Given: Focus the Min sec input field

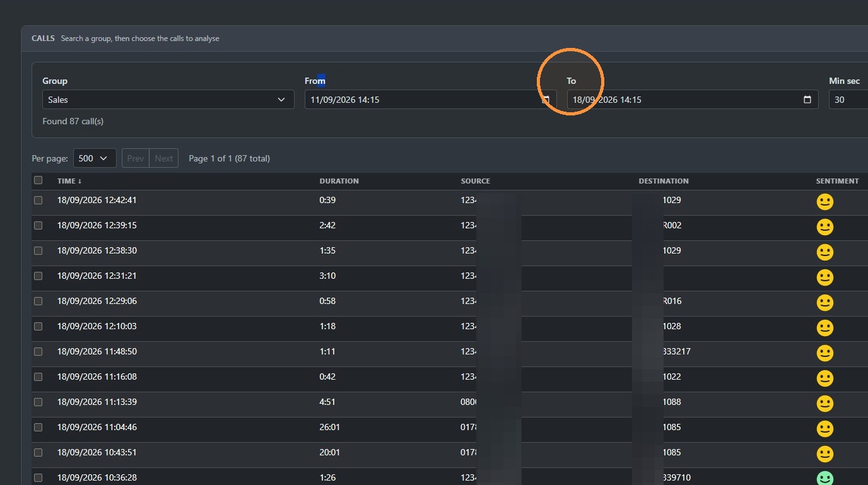Looking at the screenshot, I should pyautogui.click(x=848, y=100).
